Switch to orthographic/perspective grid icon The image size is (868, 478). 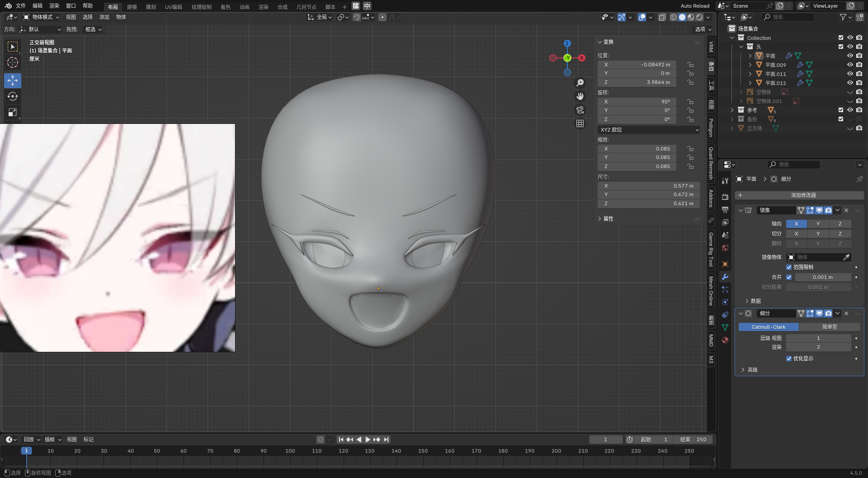pyautogui.click(x=580, y=123)
